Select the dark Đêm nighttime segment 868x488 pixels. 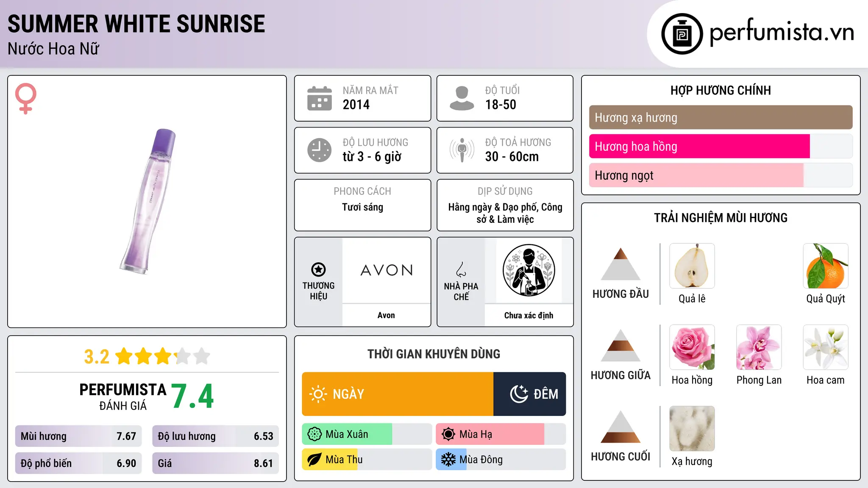529,394
